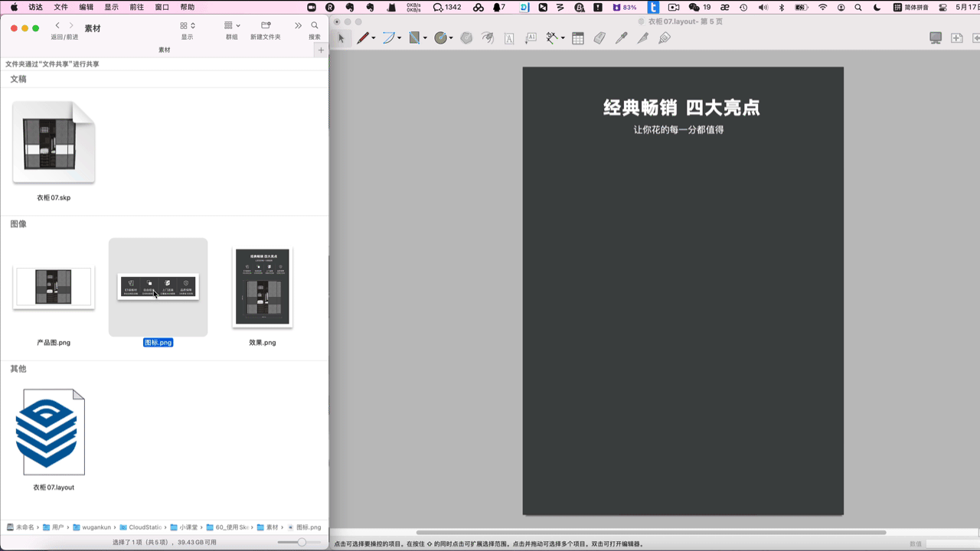980x551 pixels.
Task: Choose the Rectangle drawing tool
Action: 413,37
